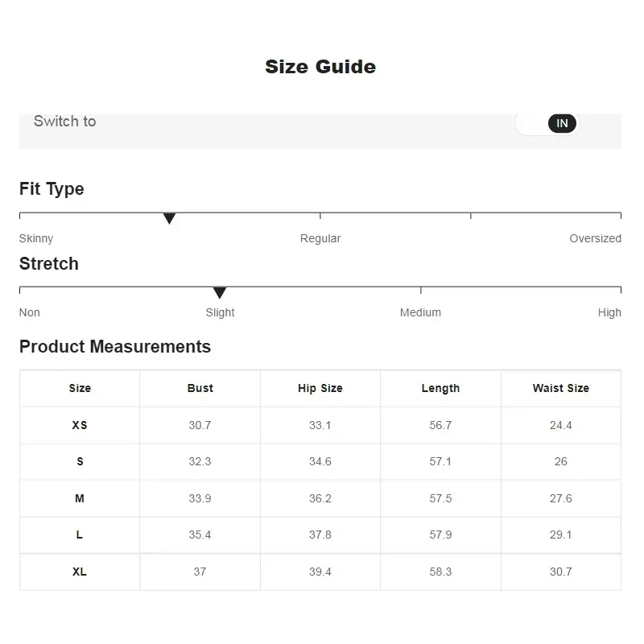Choose the M size row label

point(80,498)
